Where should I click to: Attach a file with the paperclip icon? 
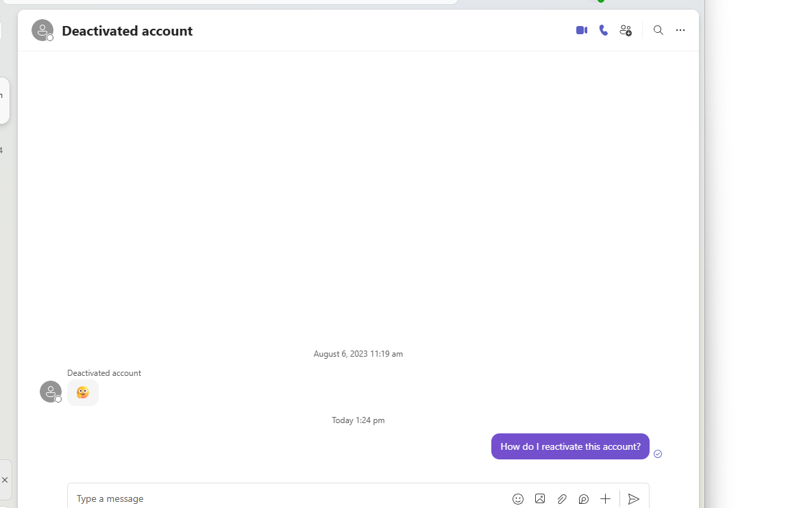[x=562, y=498]
